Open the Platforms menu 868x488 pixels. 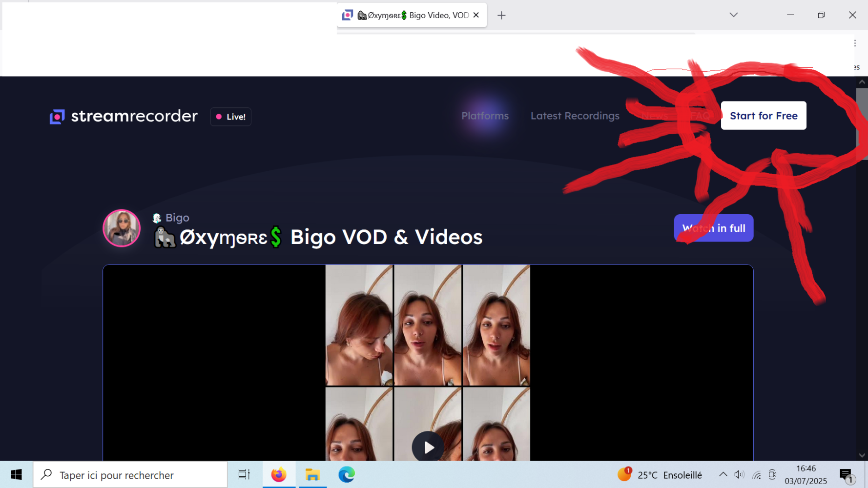[x=485, y=116]
